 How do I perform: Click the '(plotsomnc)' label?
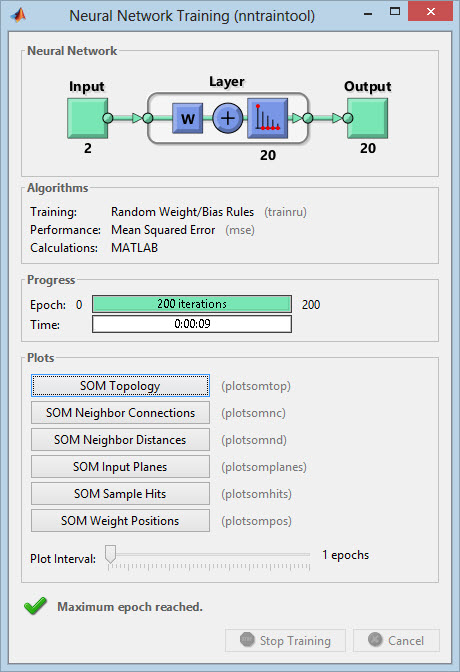[x=253, y=413]
